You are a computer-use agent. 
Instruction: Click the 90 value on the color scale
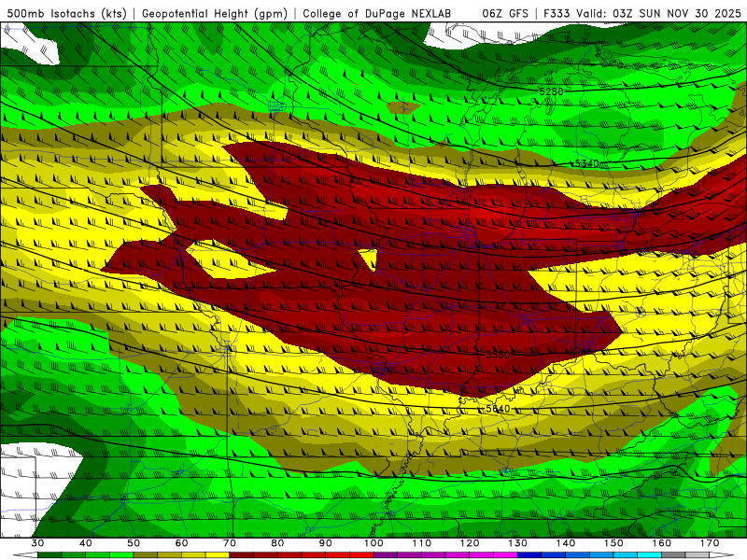pos(326,543)
